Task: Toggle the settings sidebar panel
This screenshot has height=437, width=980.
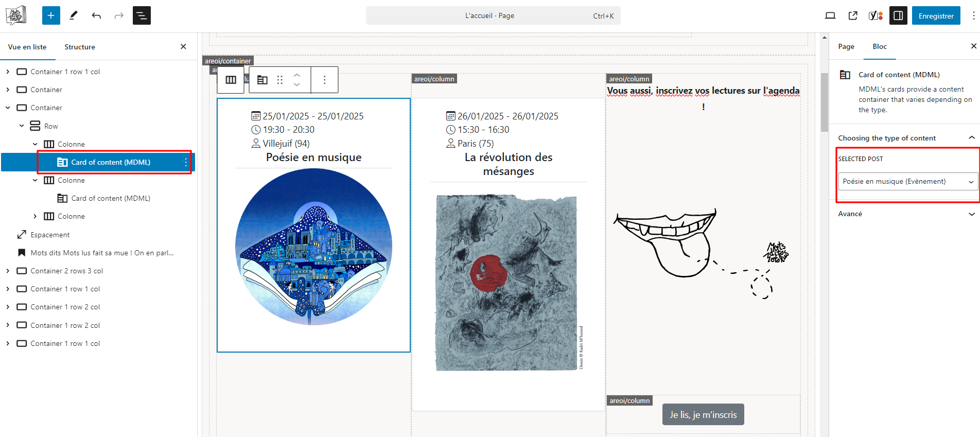Action: pos(898,15)
